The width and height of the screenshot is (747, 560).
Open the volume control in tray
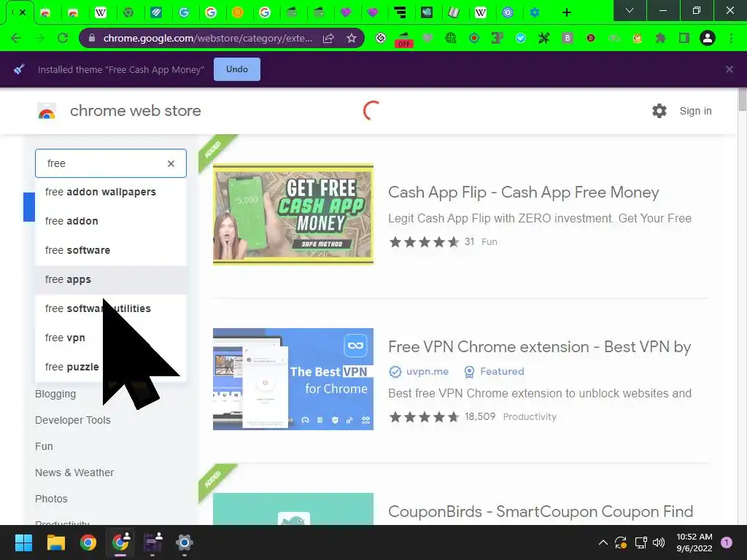(659, 542)
